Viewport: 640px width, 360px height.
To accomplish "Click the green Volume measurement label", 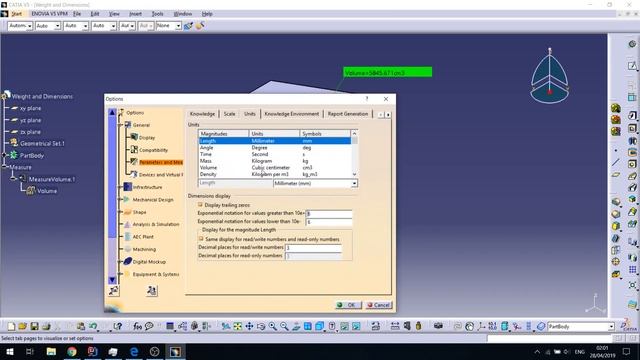I will pos(387,72).
